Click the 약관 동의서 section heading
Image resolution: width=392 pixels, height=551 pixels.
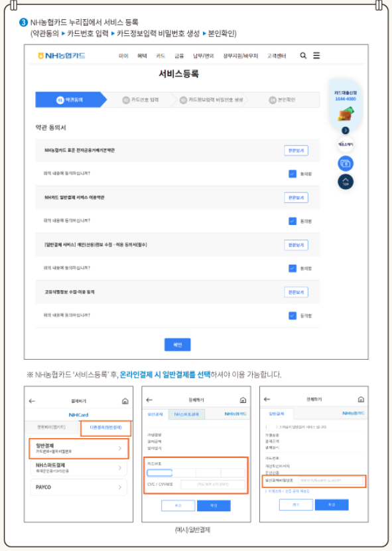tap(50, 127)
